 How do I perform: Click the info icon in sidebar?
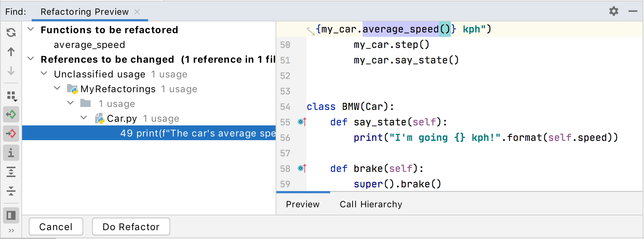(11, 153)
